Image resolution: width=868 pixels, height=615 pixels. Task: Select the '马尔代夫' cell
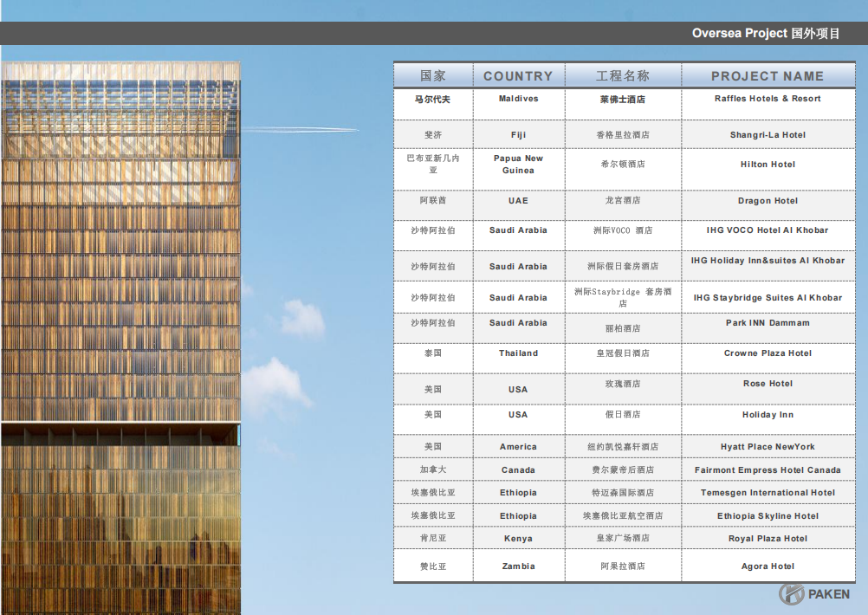click(433, 104)
